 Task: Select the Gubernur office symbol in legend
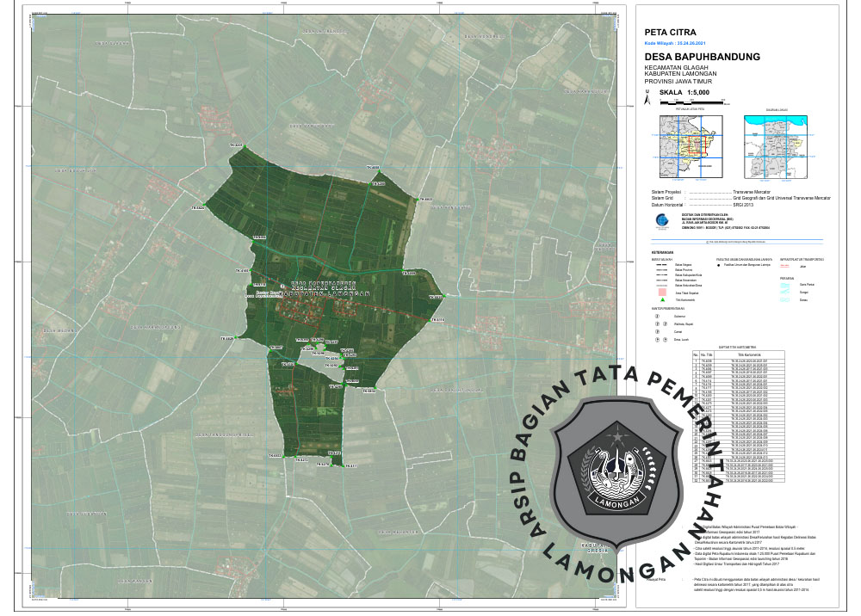coord(657,316)
